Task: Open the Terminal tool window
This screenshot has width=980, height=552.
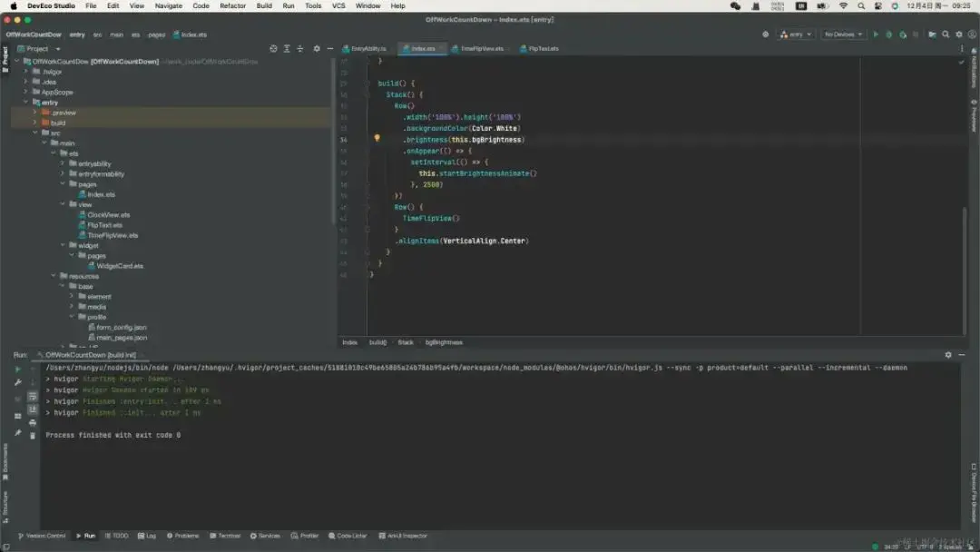Action: click(225, 536)
